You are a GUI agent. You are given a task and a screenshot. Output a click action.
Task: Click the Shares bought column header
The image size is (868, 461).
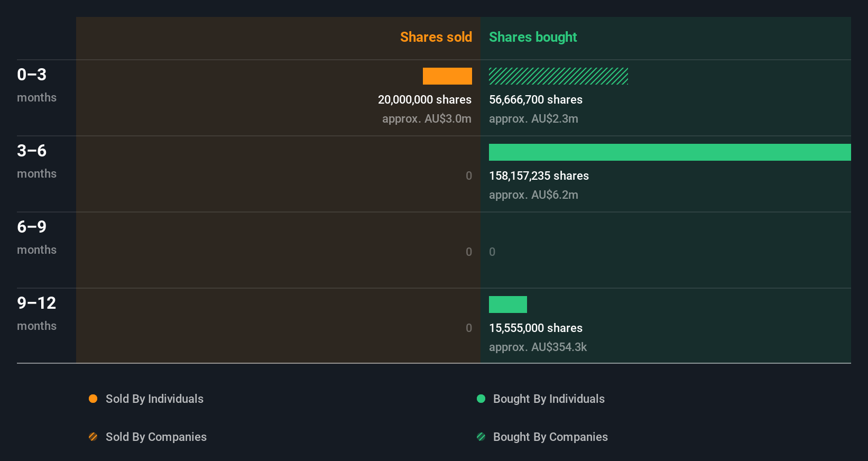tap(533, 37)
